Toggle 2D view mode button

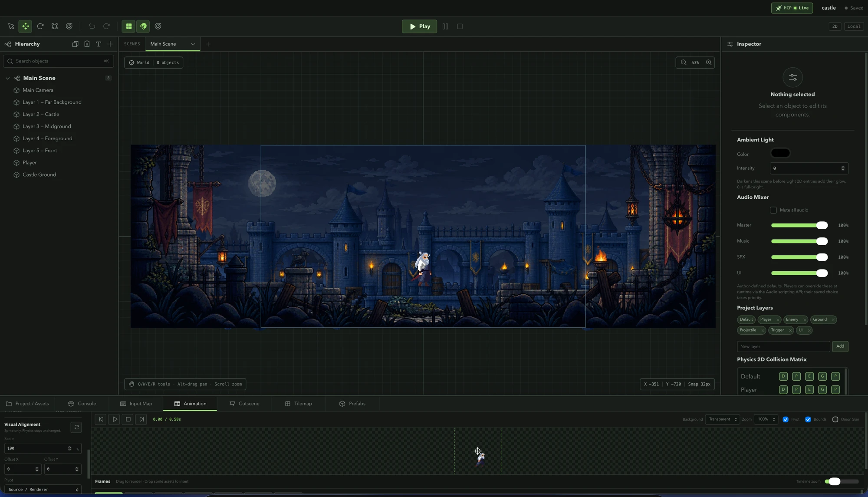pos(835,26)
